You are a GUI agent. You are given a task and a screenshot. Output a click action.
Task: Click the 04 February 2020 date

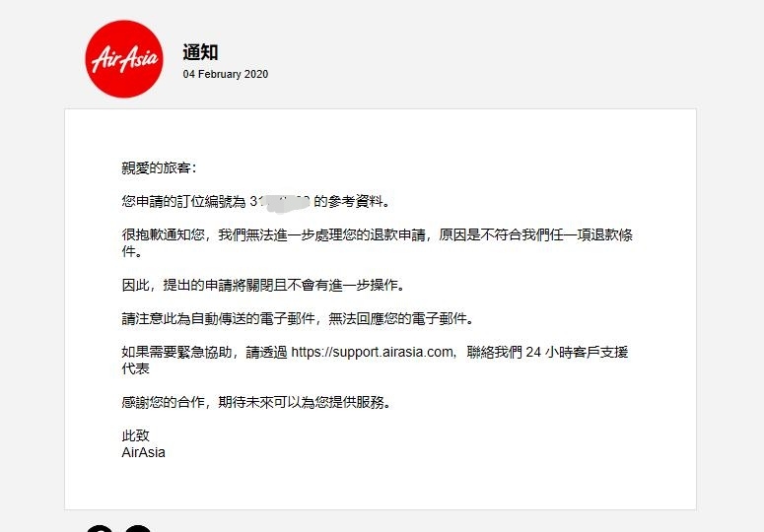click(x=226, y=74)
